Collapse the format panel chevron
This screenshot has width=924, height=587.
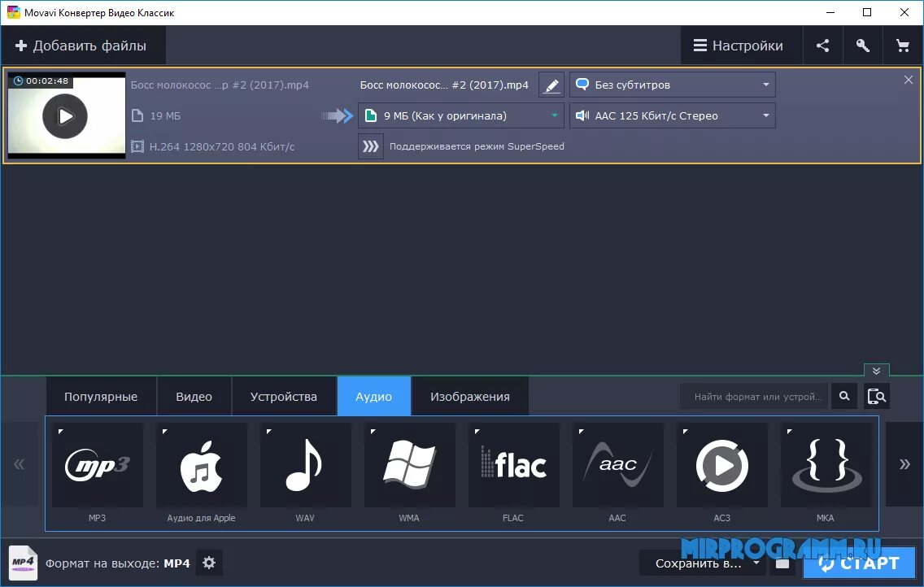coord(876,371)
